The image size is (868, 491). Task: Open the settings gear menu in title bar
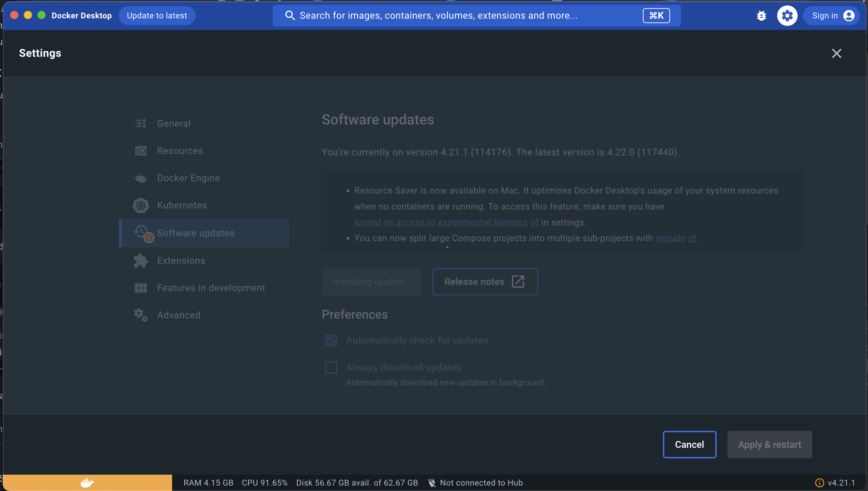787,15
